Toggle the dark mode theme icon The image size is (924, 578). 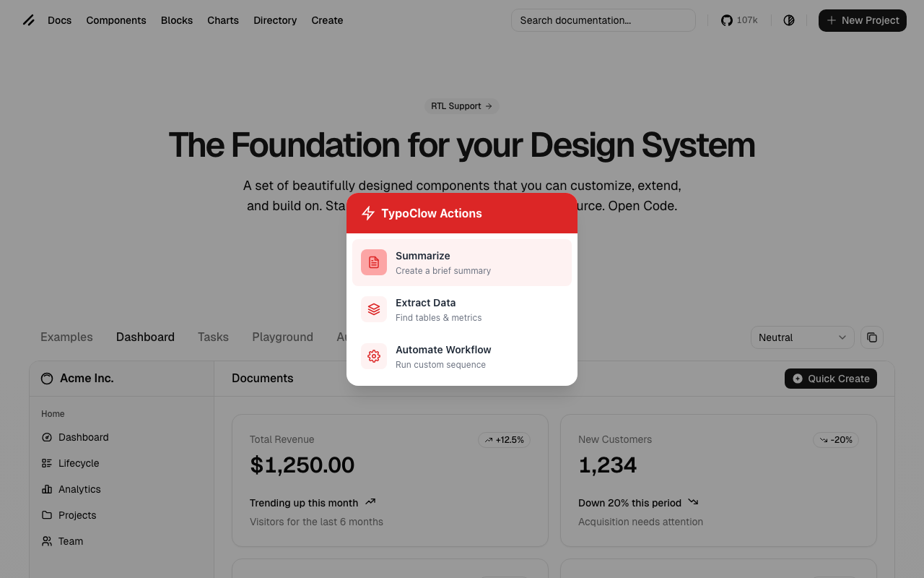[x=789, y=20]
